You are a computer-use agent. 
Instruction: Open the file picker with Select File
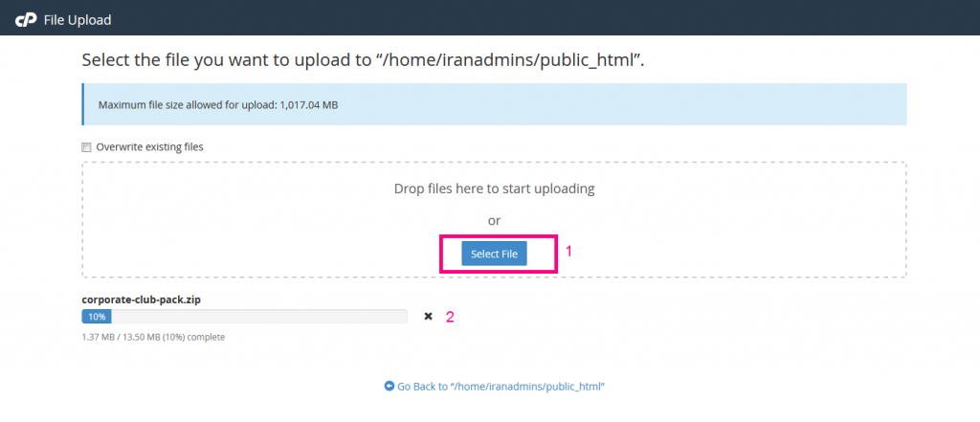click(494, 254)
